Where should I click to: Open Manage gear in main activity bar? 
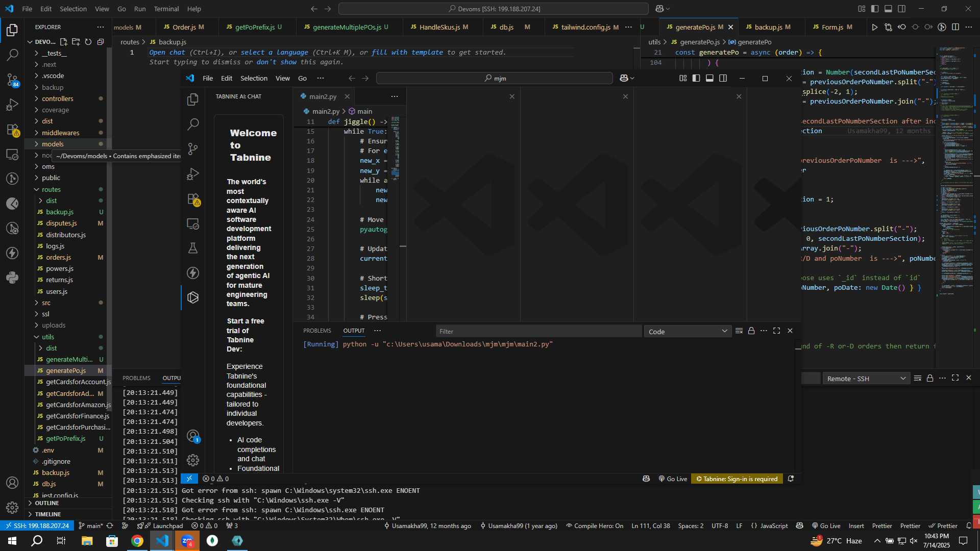tap(12, 508)
